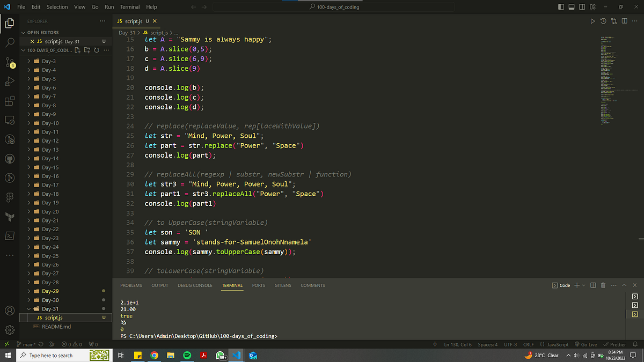Open the notifications bell in status bar
Screen dimensions: 644x362
coord(636,344)
